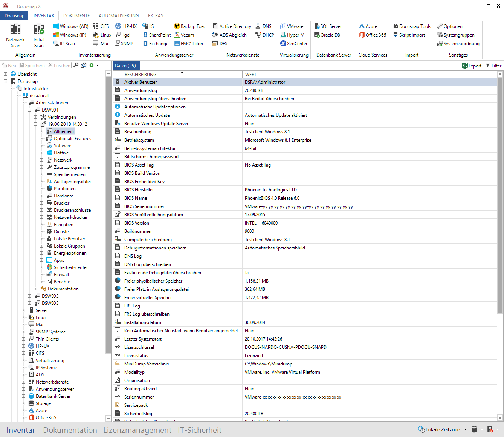Open Azure cloud scan
Viewport: 504px width, 437px height.
pyautogui.click(x=368, y=26)
